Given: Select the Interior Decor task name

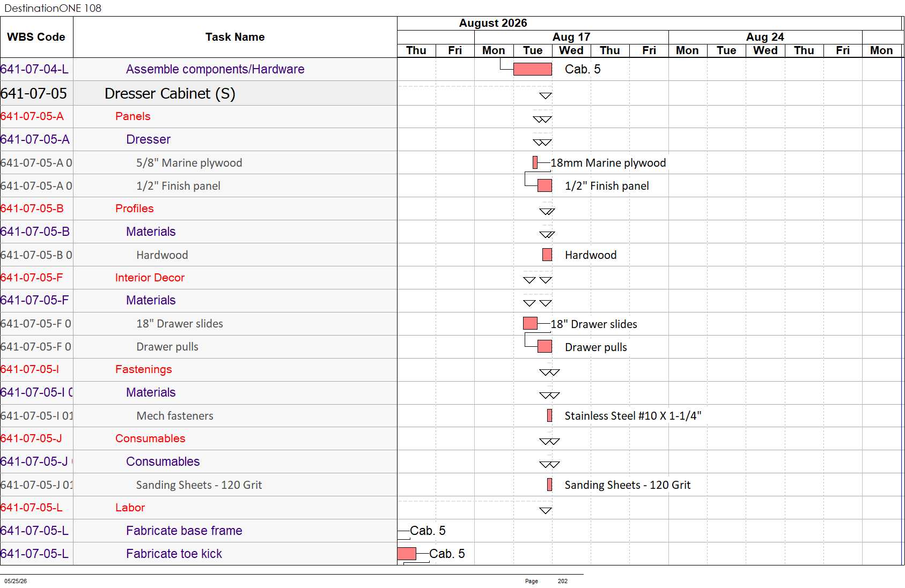Looking at the screenshot, I should [x=150, y=278].
